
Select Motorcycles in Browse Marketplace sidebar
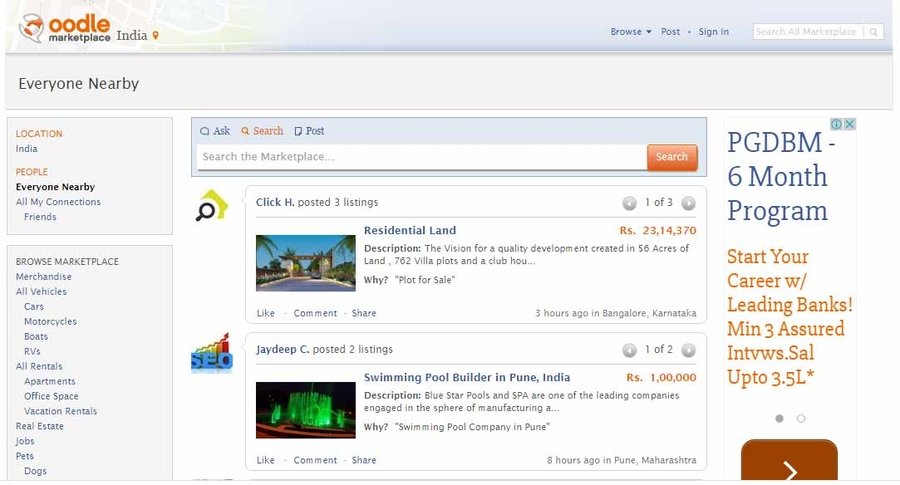[50, 322]
